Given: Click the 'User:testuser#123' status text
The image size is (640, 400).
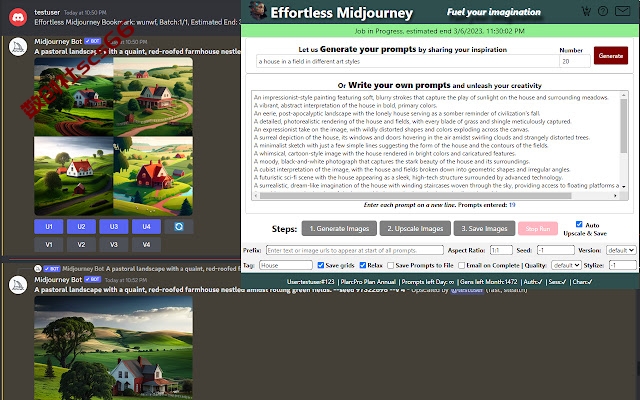Looking at the screenshot, I should point(310,282).
